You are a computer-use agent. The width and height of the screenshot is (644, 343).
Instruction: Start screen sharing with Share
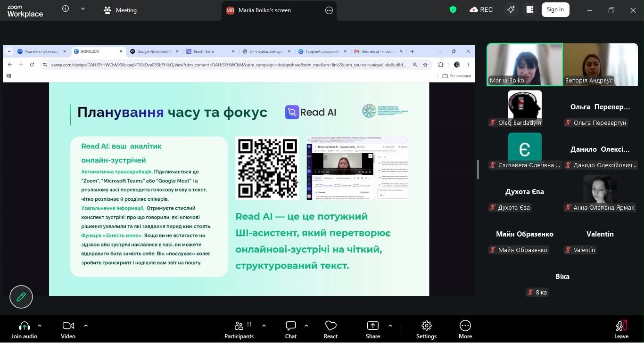click(373, 329)
